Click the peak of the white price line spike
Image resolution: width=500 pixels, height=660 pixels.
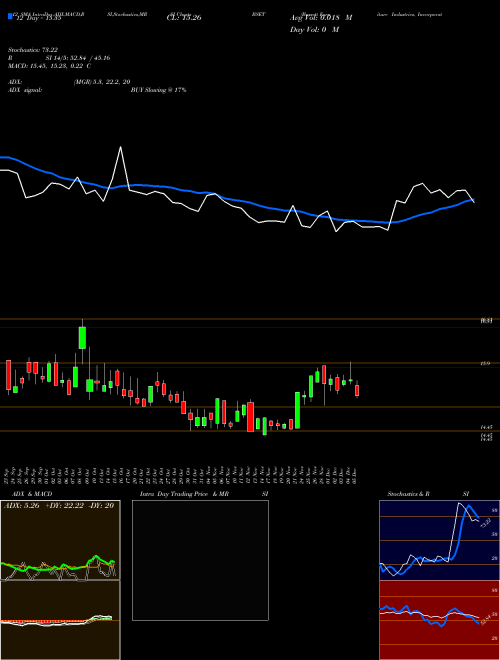(x=121, y=147)
